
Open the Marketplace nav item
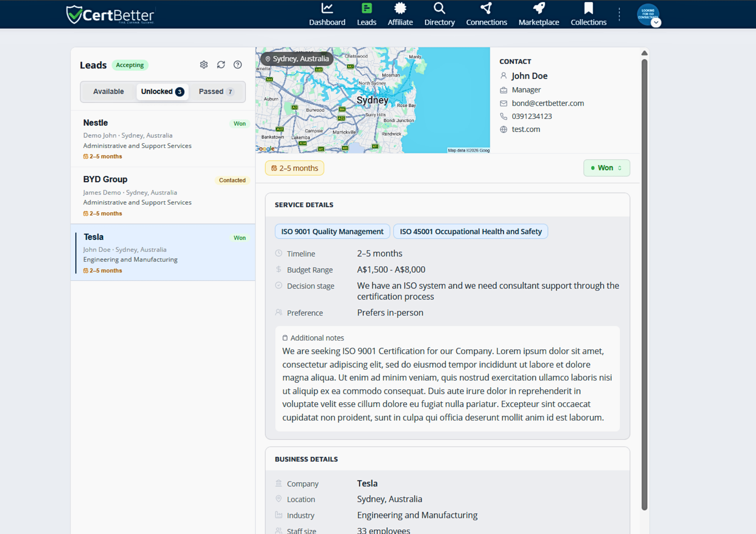point(538,15)
